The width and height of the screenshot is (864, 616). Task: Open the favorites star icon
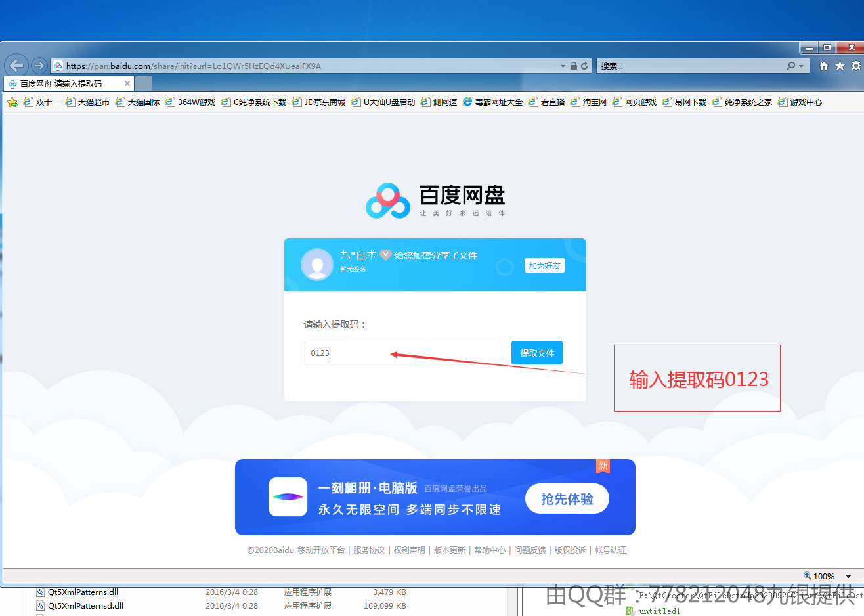(x=840, y=66)
